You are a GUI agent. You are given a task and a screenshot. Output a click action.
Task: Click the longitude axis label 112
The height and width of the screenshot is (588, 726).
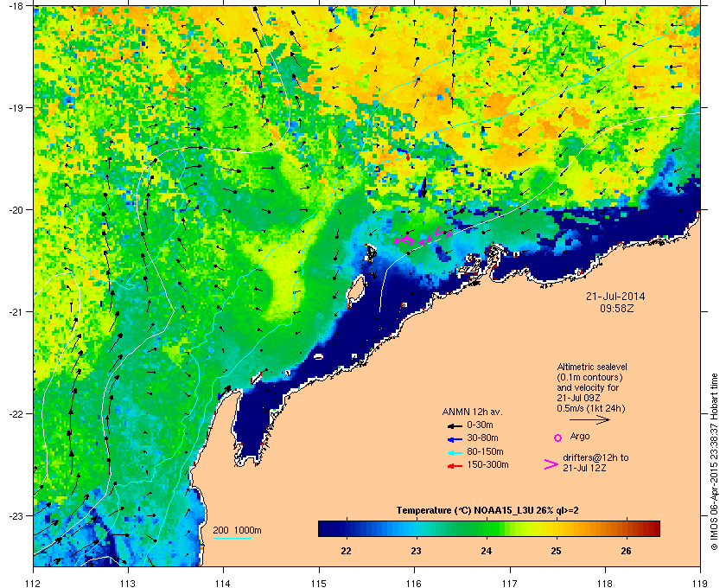pos(33,583)
